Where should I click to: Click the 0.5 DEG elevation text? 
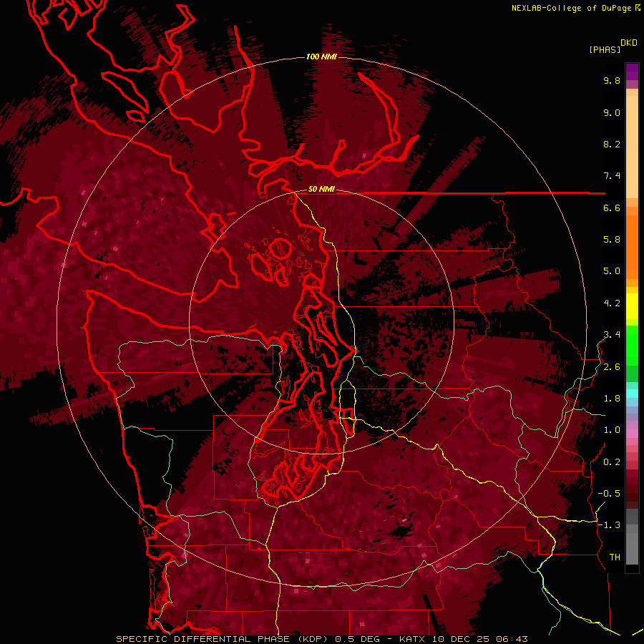(357, 639)
